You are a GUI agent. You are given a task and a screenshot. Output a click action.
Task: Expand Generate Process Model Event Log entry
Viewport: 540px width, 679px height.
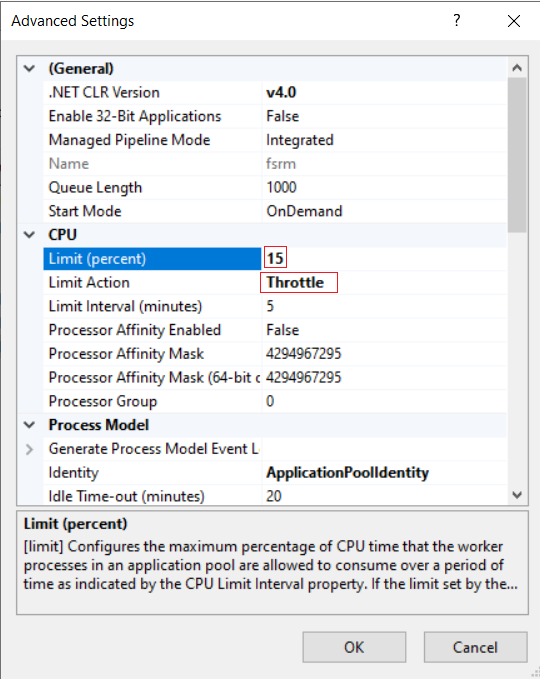point(29,449)
